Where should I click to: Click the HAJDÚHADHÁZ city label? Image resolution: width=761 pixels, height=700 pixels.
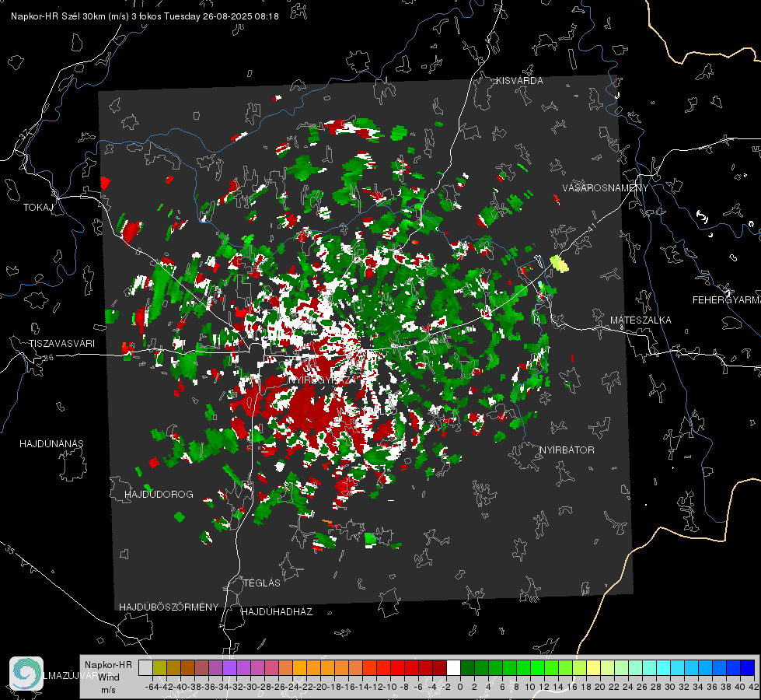coord(278,612)
